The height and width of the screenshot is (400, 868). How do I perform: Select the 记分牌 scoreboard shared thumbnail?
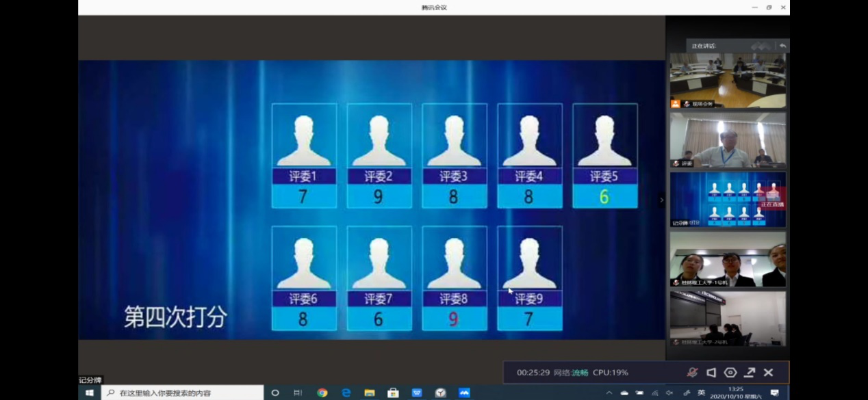(x=728, y=199)
